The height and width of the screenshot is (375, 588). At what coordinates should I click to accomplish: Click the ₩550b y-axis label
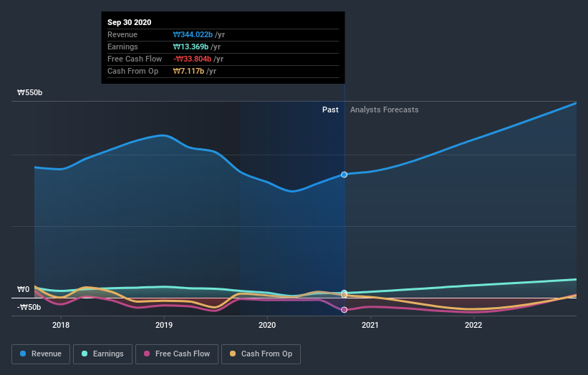click(x=29, y=92)
